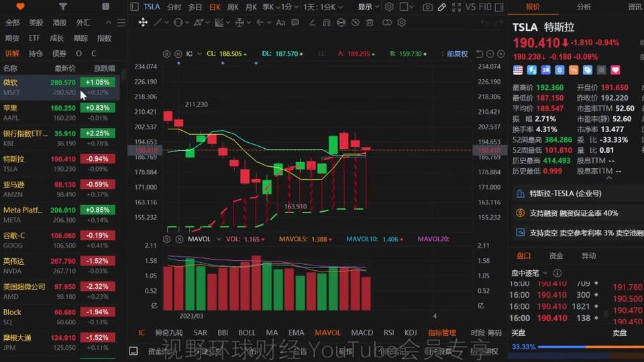Image resolution: width=644 pixels, height=362 pixels.
Task: Open drawing toolbar settings gear
Action: click(x=401, y=23)
